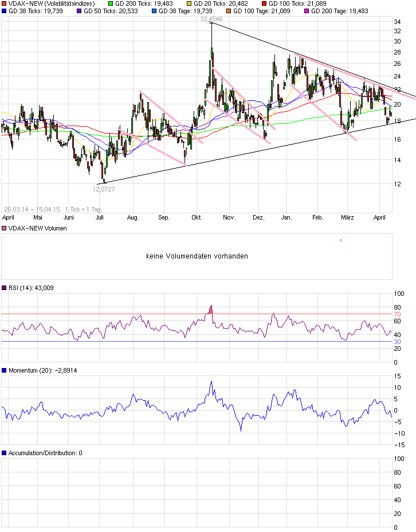Screen dimensions: 416x532
Task: Click the 'Nov.' month label
Action: pyautogui.click(x=229, y=217)
